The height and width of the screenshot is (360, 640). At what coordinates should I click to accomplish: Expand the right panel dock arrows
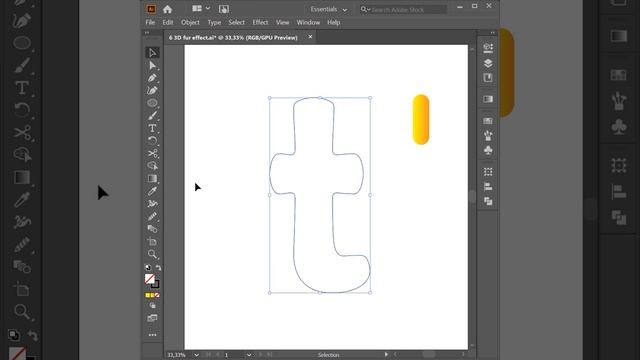point(493,33)
